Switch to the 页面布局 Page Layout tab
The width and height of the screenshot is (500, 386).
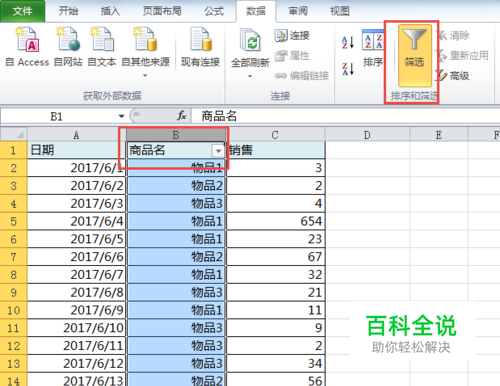click(162, 11)
